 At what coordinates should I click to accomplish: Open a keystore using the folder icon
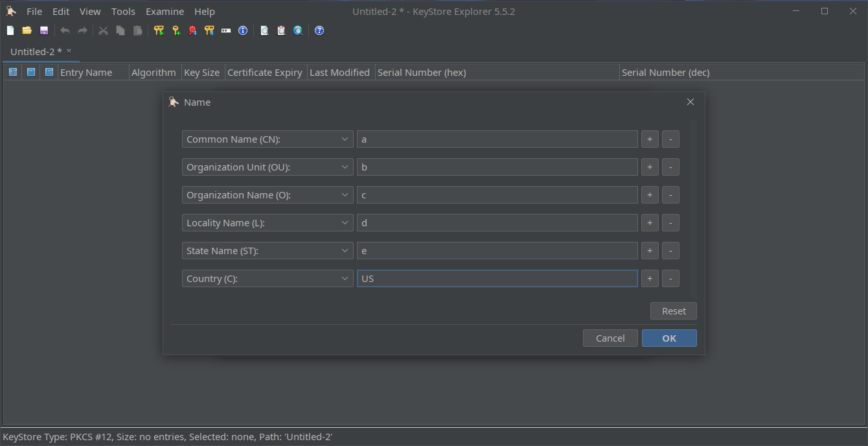[x=27, y=30]
